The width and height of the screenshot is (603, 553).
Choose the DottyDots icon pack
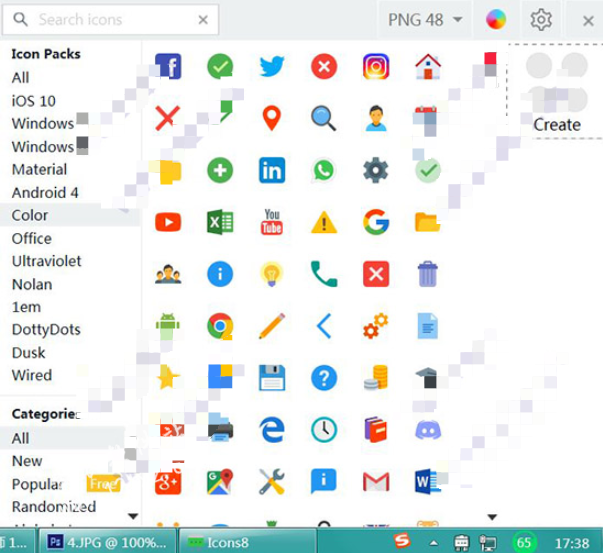[46, 330]
